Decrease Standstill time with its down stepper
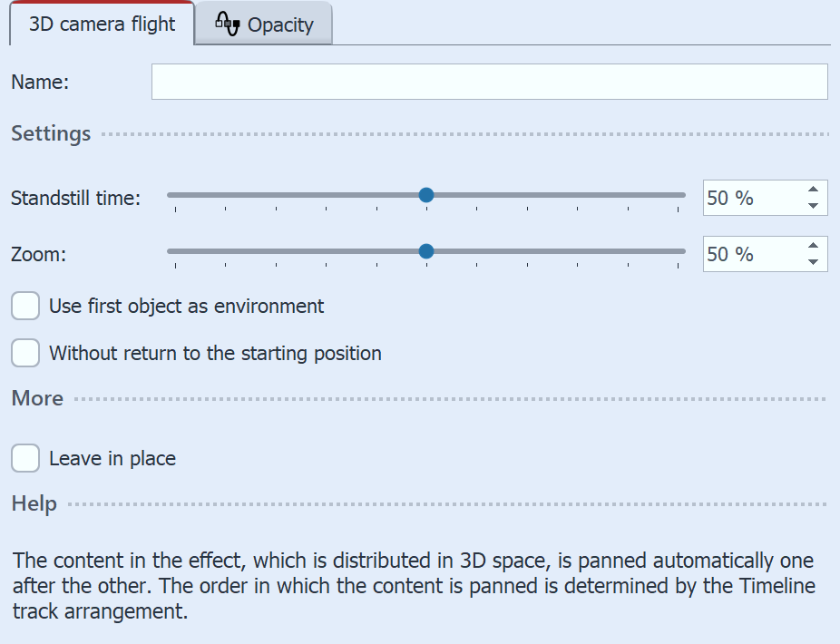Viewport: 840px width, 644px height. pyautogui.click(x=813, y=207)
